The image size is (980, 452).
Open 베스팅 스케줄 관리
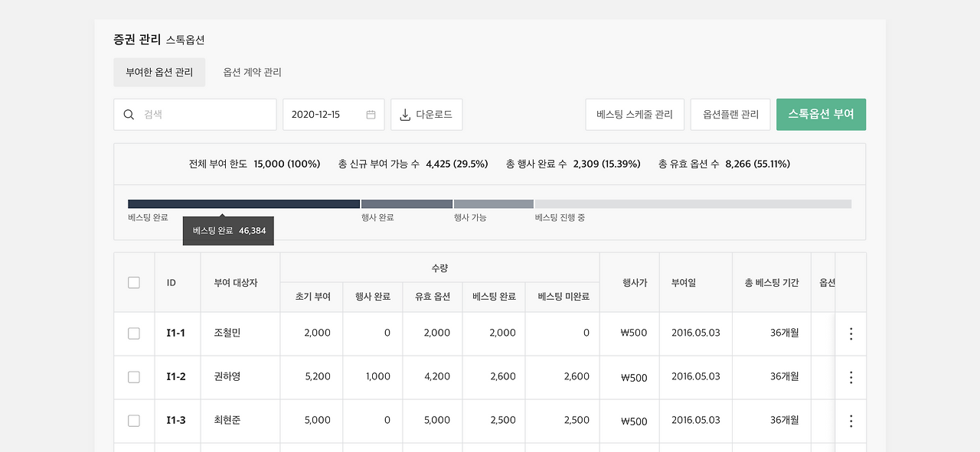(635, 114)
